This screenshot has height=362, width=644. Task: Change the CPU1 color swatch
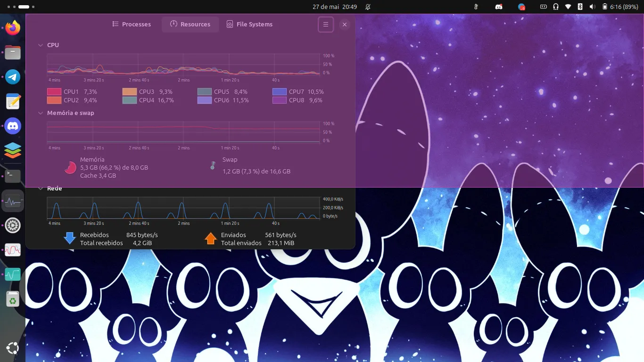54,92
